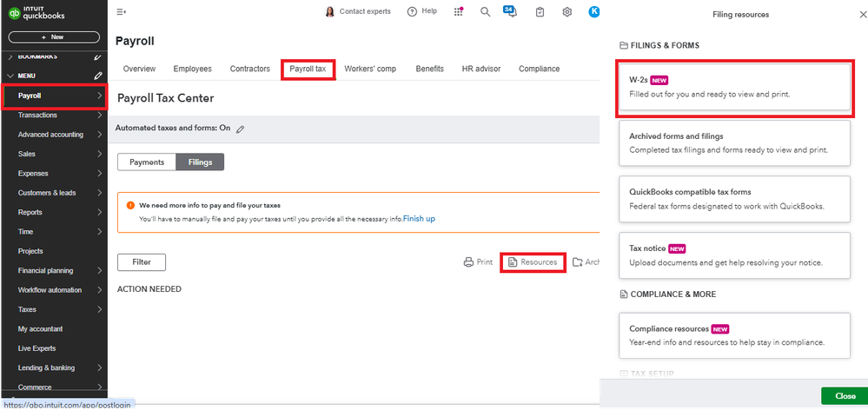
Task: Click the QuickBooks logo
Action: [x=36, y=13]
